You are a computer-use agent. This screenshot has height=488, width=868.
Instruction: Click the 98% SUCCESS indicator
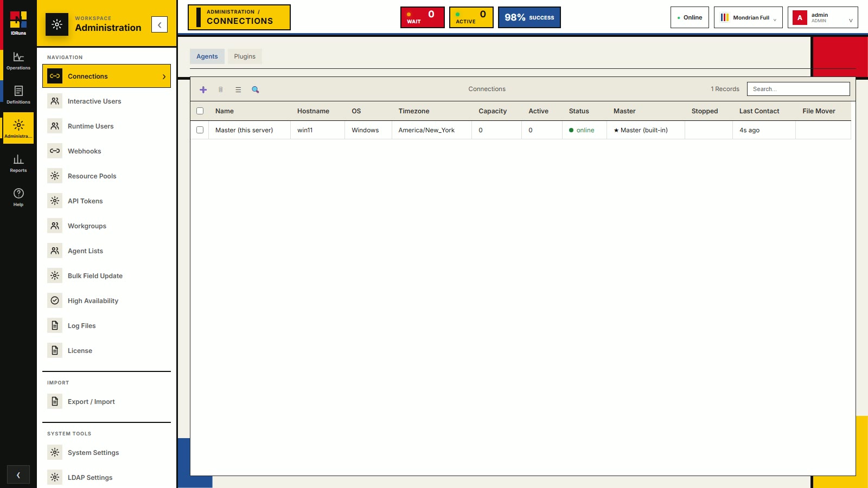point(529,17)
